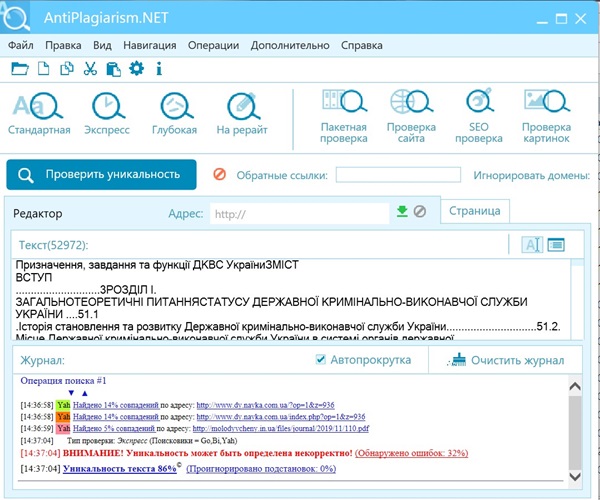Click ВСТУП line in text editor
Screen dimensions: 600x500
[34, 277]
